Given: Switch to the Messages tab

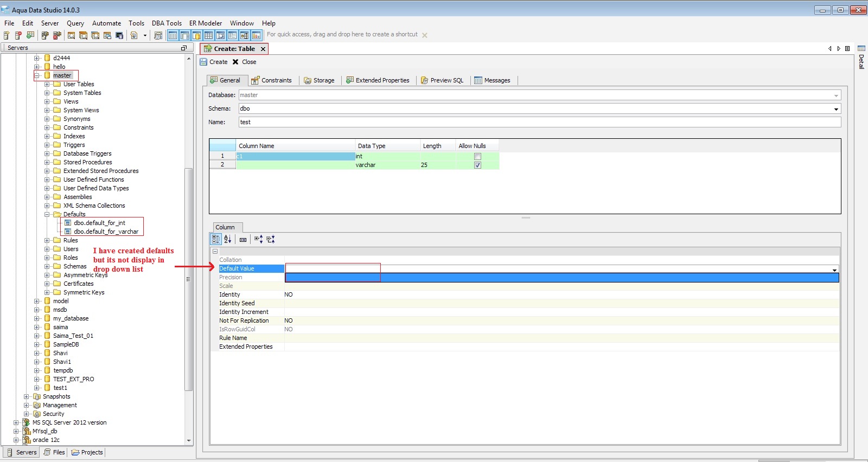Looking at the screenshot, I should pyautogui.click(x=492, y=80).
